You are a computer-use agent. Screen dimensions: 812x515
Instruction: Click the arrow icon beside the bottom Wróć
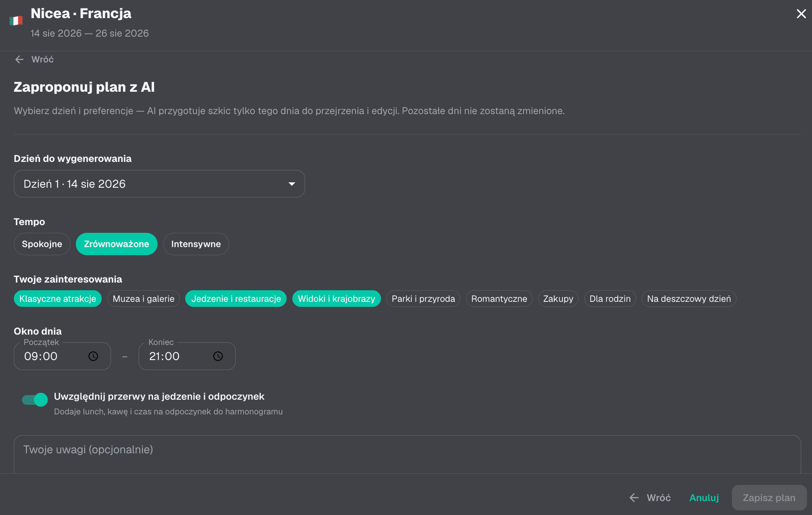coord(634,498)
